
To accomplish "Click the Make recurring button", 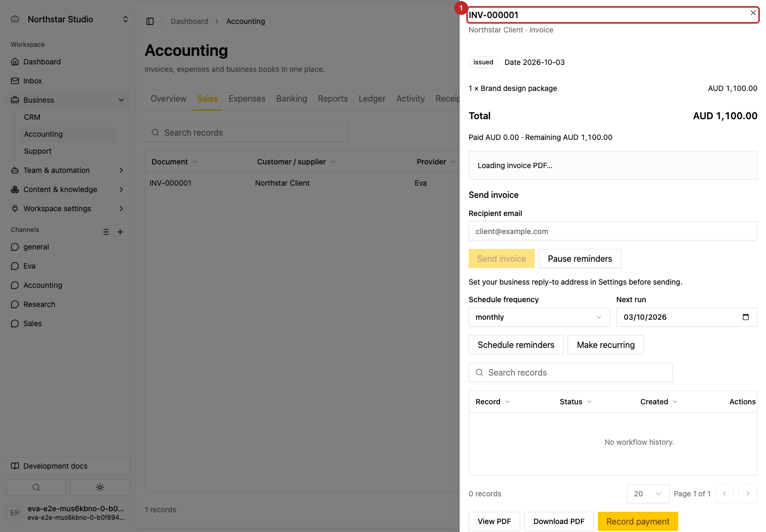I will click(x=605, y=345).
